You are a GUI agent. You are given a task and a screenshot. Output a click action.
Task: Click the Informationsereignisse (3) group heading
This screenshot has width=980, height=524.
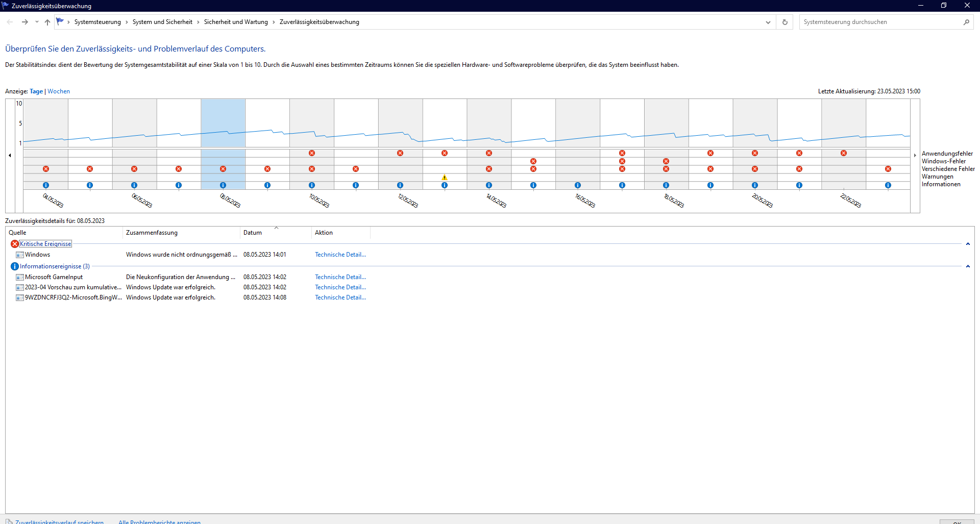[55, 266]
